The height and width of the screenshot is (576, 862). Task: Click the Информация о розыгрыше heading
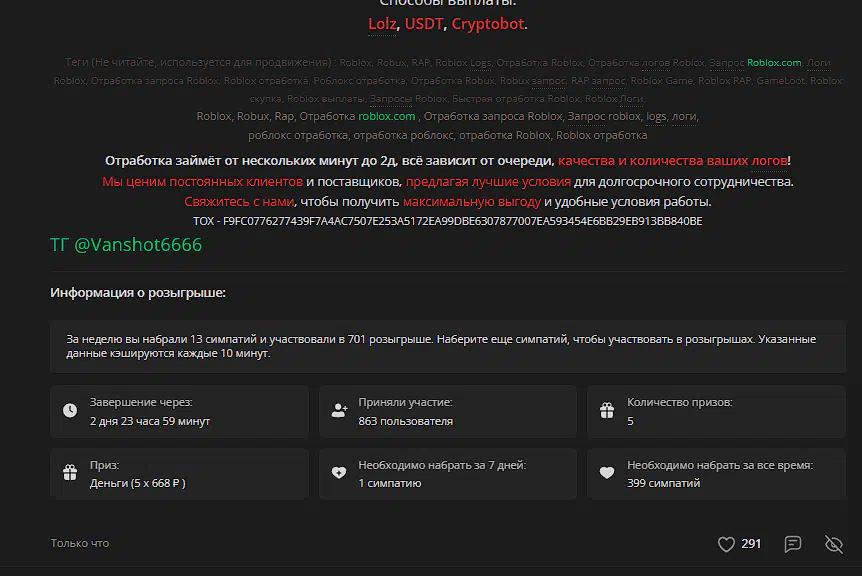coord(138,293)
